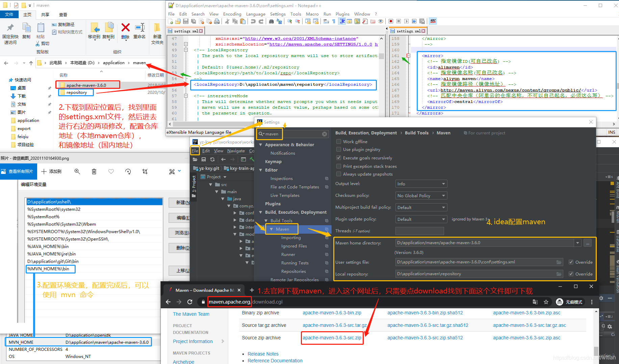Open the Release Notes link

tap(263, 354)
